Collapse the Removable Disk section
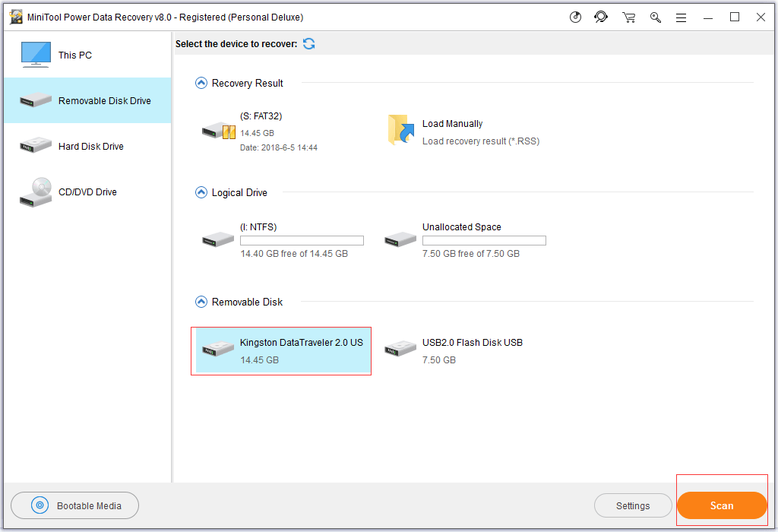The height and width of the screenshot is (532, 778). pyautogui.click(x=201, y=302)
